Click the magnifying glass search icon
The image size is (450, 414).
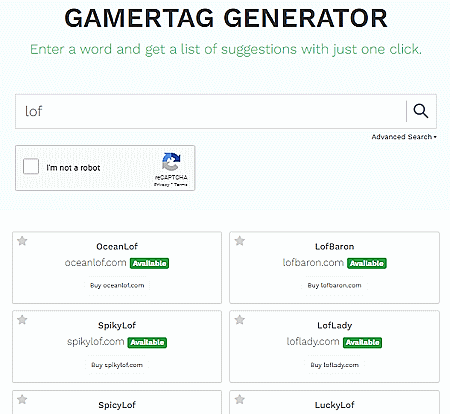(x=421, y=111)
